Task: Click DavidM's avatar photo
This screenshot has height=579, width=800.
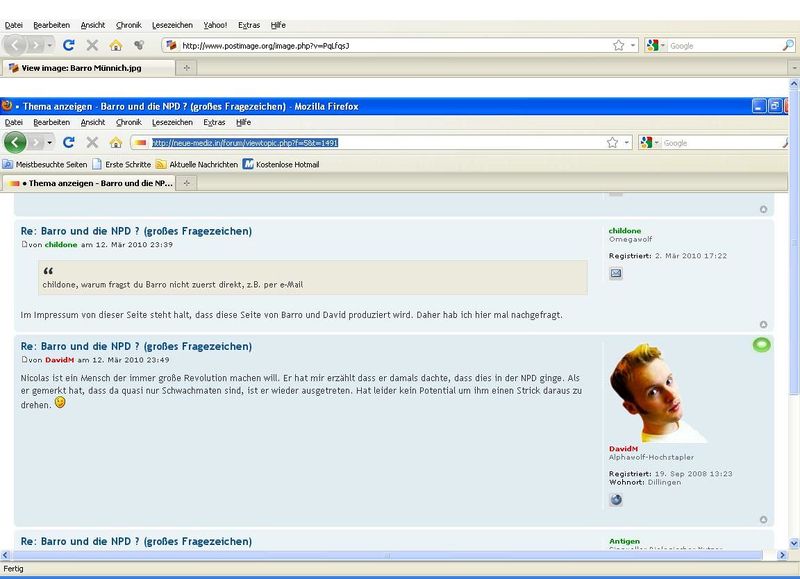Action: [654, 394]
